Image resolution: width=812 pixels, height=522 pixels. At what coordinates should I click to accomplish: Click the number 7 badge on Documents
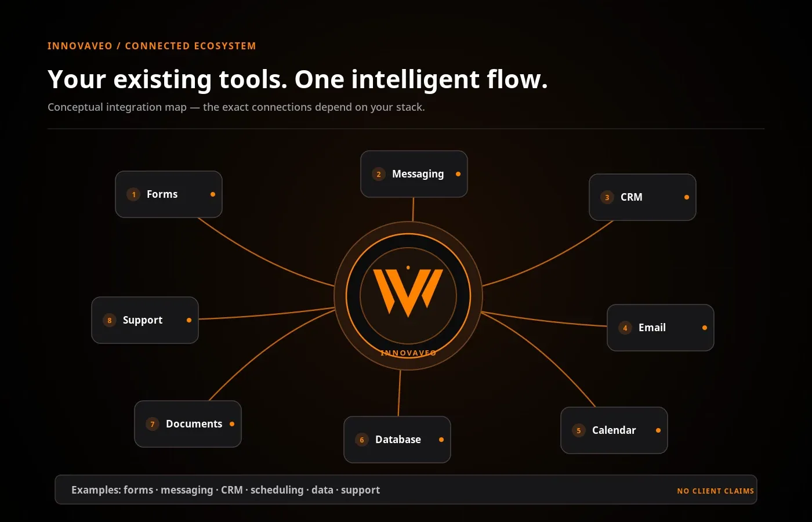153,424
